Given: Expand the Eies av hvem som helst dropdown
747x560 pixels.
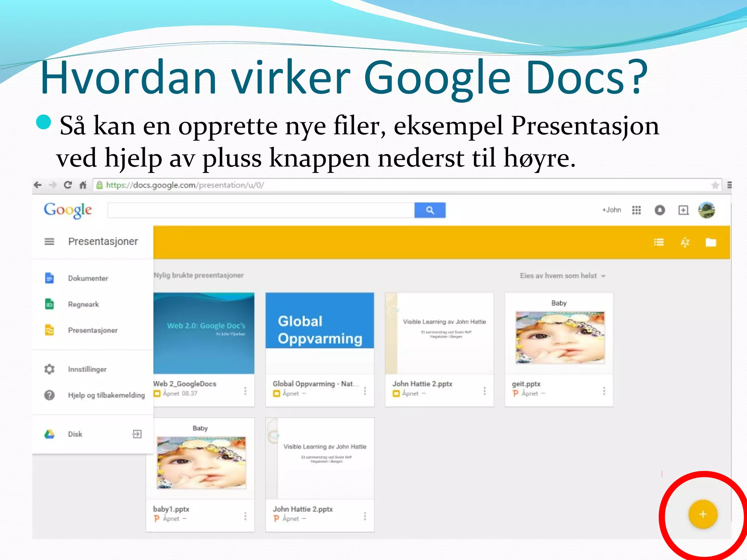Looking at the screenshot, I should (x=563, y=276).
